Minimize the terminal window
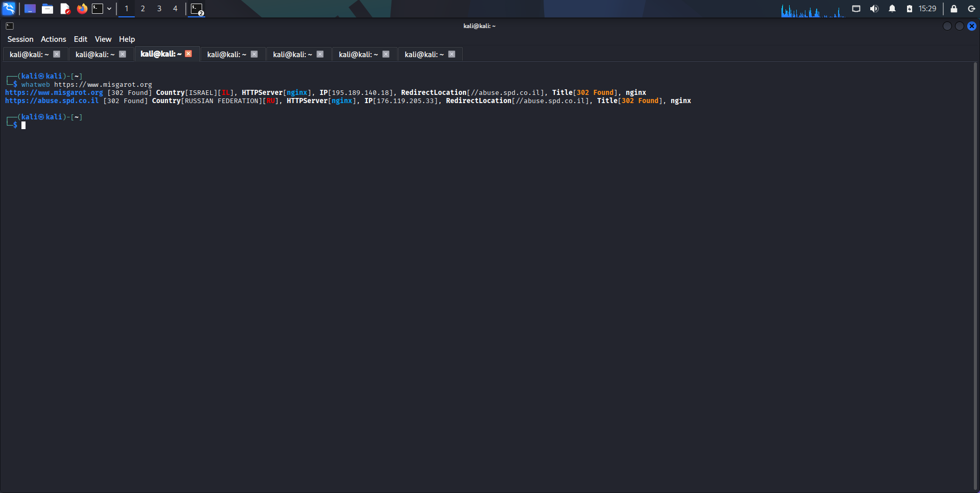980x493 pixels. (947, 26)
